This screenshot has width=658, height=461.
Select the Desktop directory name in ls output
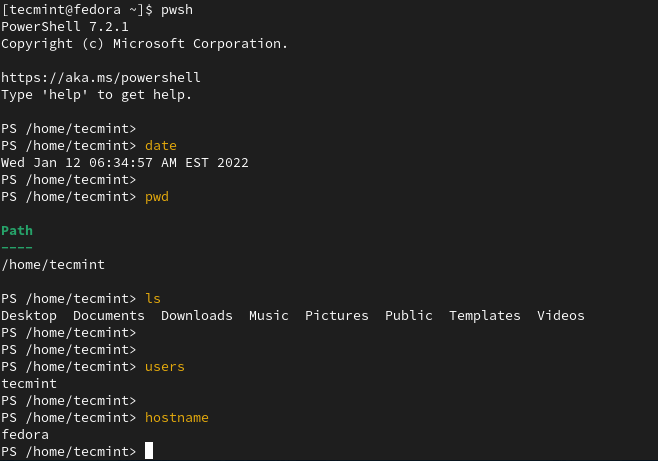29,315
